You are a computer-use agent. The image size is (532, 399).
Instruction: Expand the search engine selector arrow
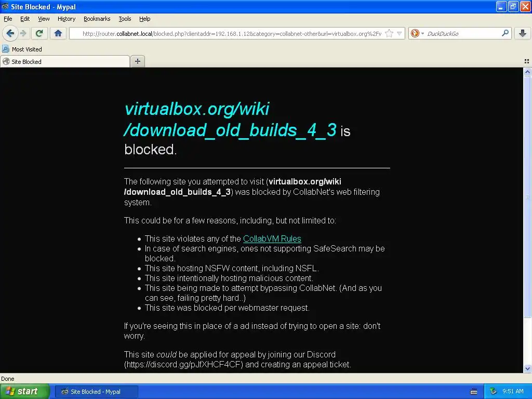(422, 33)
